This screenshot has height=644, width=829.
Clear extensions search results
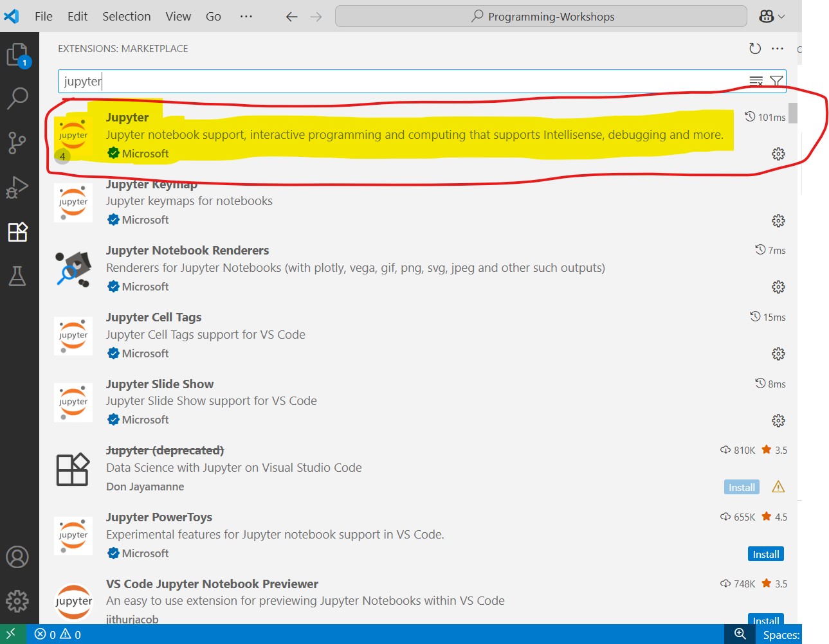[756, 81]
